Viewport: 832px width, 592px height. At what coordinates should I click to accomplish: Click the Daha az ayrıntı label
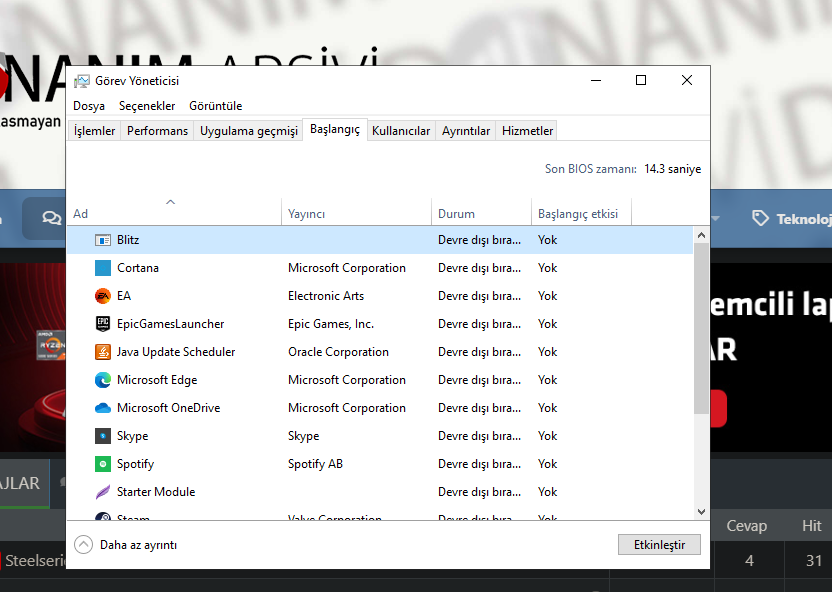coord(138,545)
